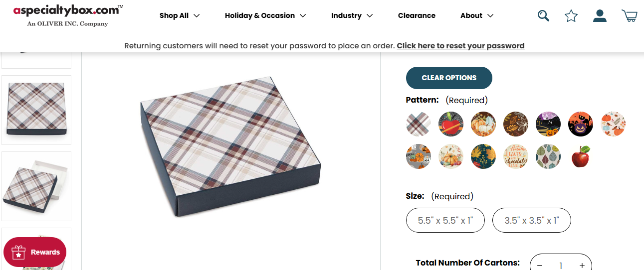644x270 pixels.
Task: Follow the reset your password link
Action: (x=460, y=46)
